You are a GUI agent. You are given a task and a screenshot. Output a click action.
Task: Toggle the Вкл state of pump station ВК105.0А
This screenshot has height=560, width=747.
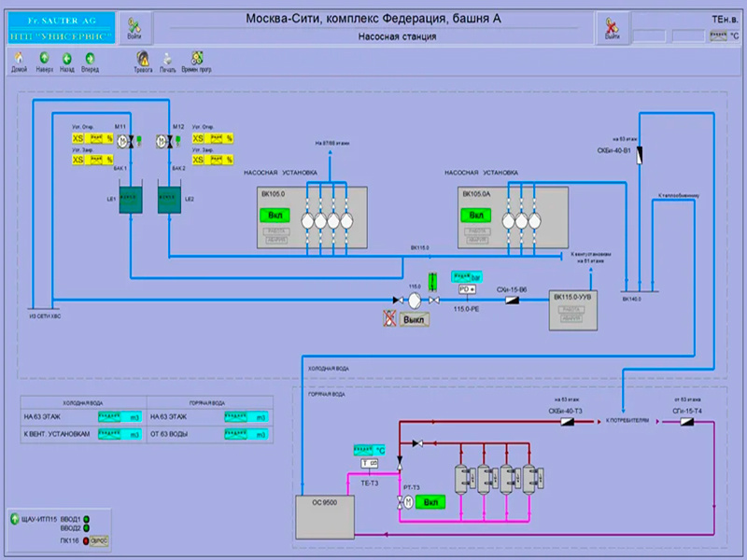click(475, 216)
